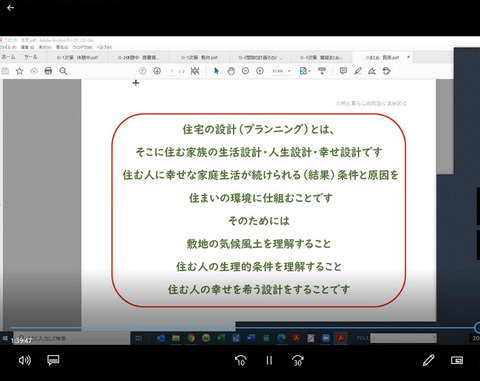Click the Windows Start button in the recording

5,338
